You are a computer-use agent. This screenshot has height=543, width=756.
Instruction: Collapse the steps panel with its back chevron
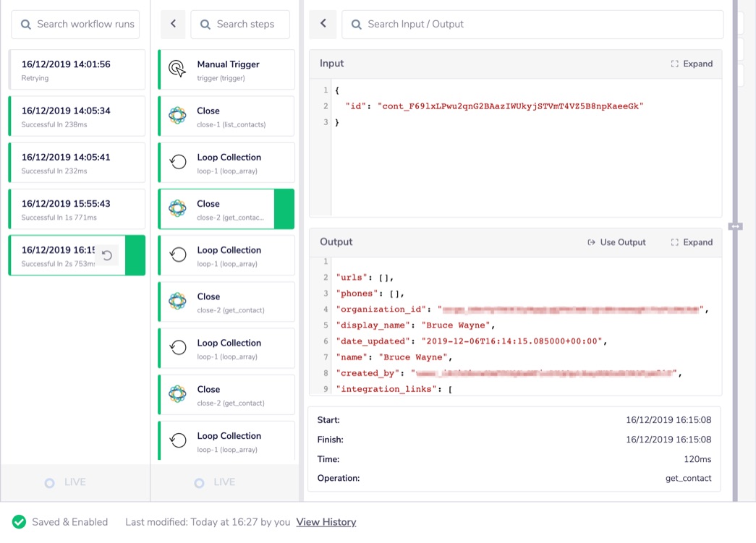pyautogui.click(x=173, y=24)
